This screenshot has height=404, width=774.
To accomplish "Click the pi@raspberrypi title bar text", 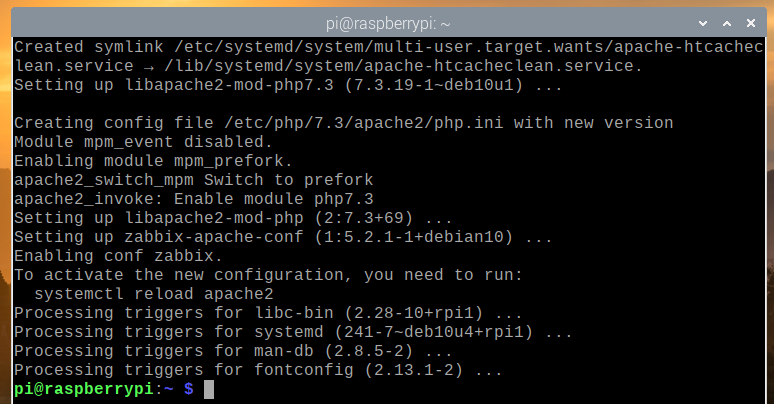I will pyautogui.click(x=386, y=17).
